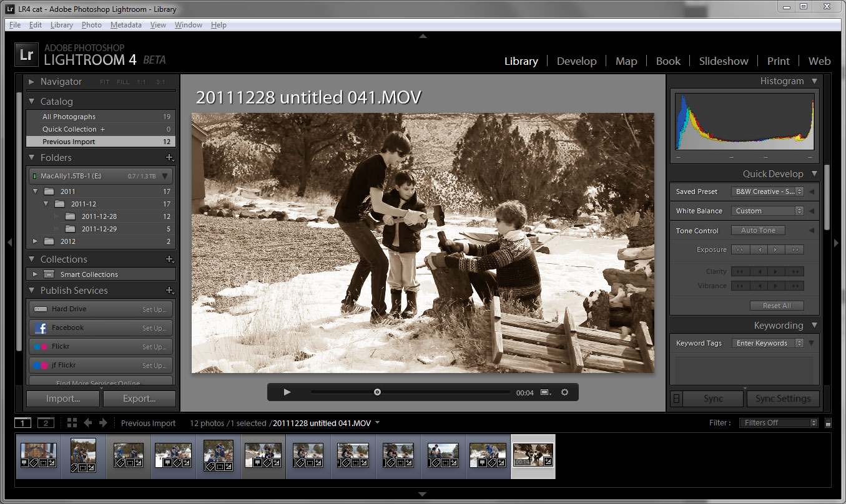Go back with the filmstrip left arrow
This screenshot has height=504, width=846.
(x=88, y=422)
